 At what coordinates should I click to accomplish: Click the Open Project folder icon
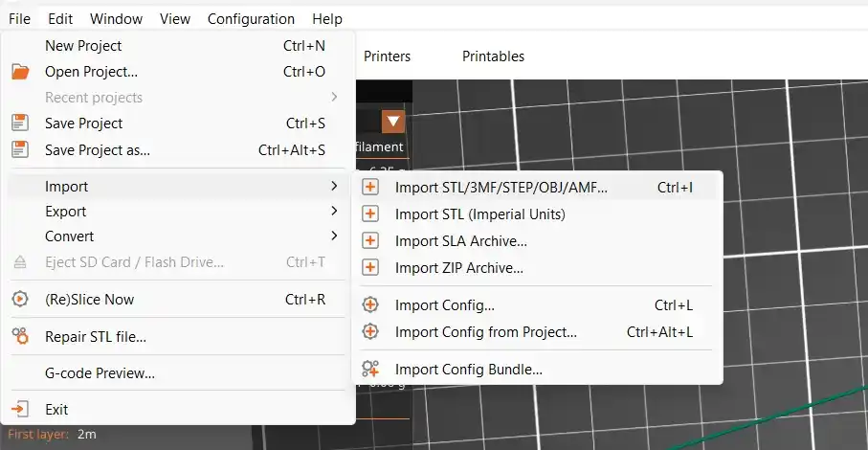(20, 72)
